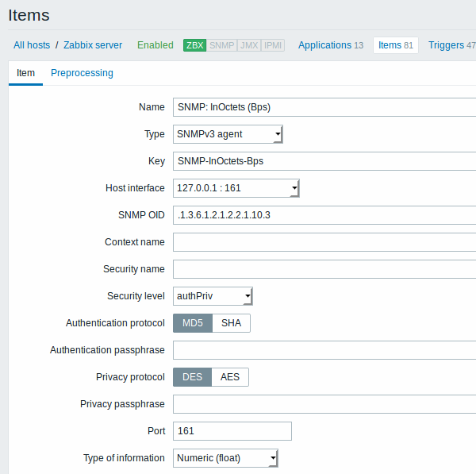Focus the Authentication passphrase field
This screenshot has height=474, width=476.
pos(324,350)
